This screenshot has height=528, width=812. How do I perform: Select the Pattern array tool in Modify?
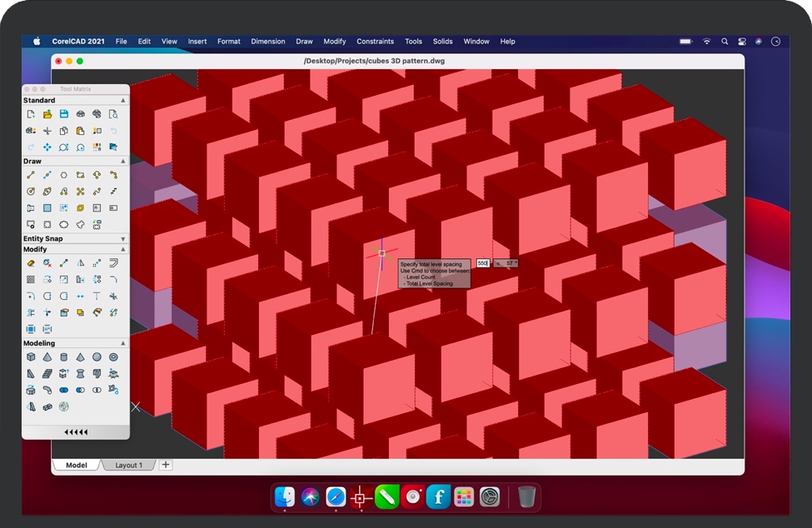tap(31, 280)
